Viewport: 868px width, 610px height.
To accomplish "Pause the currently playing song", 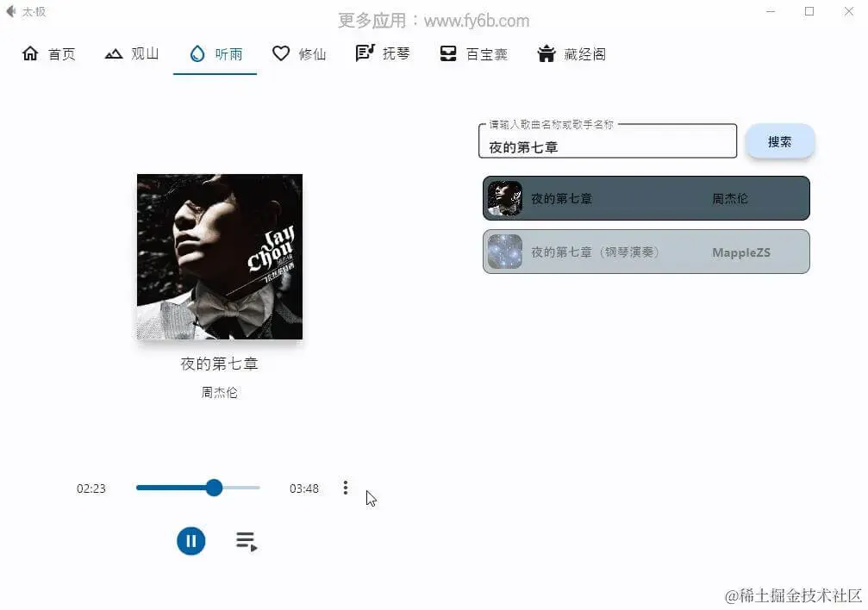I will coord(191,541).
